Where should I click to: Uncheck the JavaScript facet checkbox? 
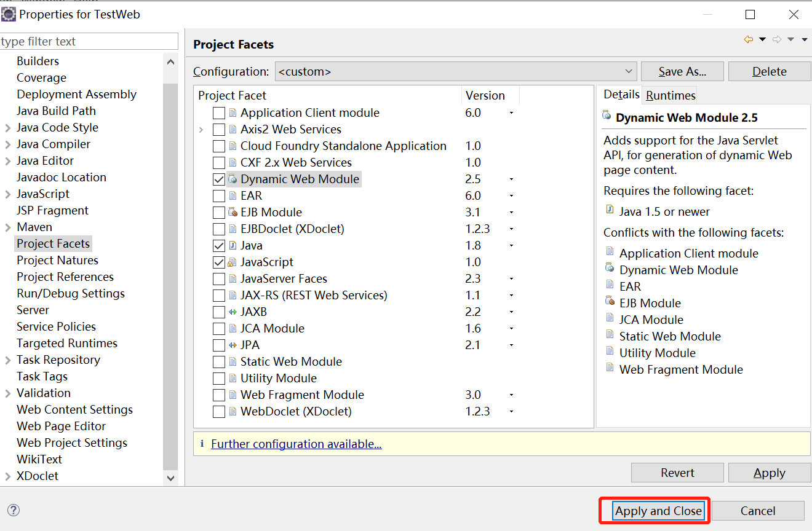pos(218,262)
